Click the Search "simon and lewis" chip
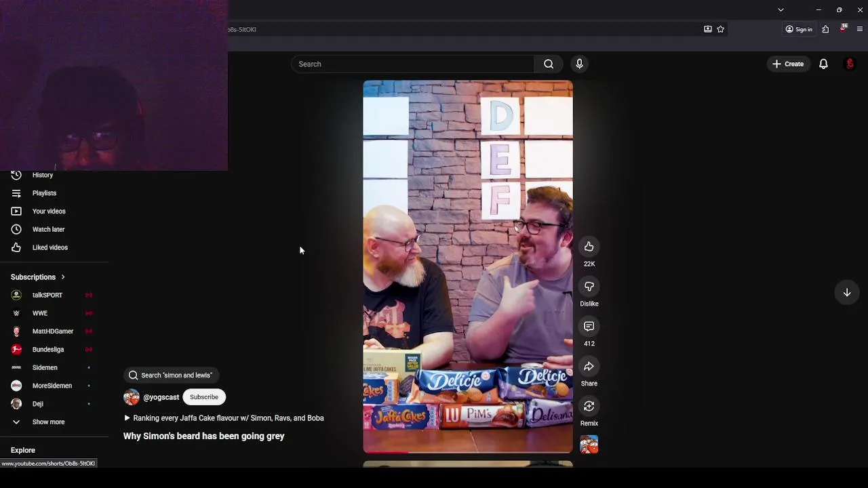The image size is (868, 488). 171,375
